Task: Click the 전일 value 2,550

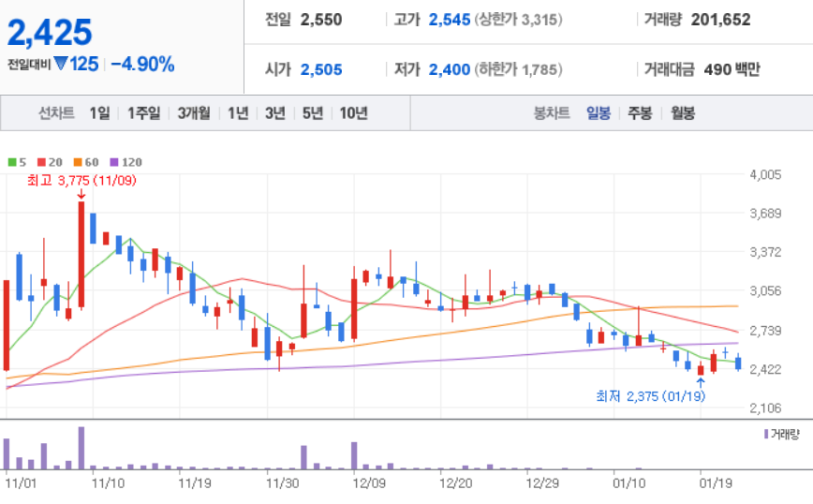Action: (321, 20)
